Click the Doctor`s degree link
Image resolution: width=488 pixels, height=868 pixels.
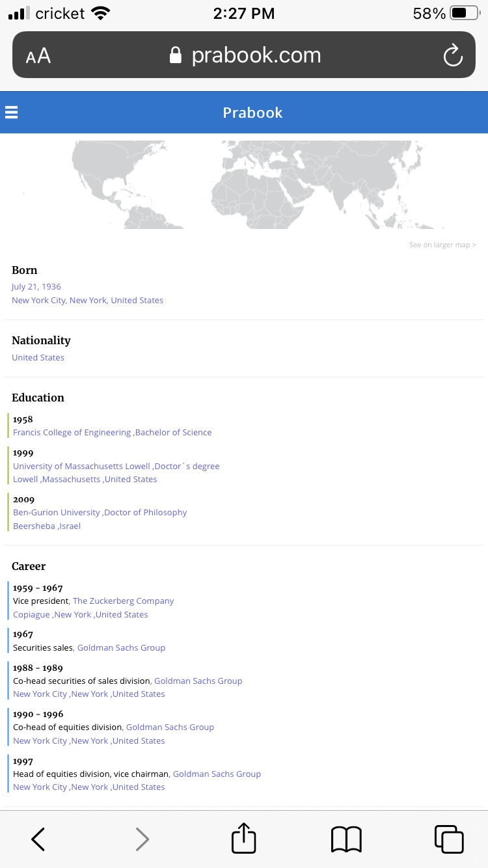click(187, 466)
